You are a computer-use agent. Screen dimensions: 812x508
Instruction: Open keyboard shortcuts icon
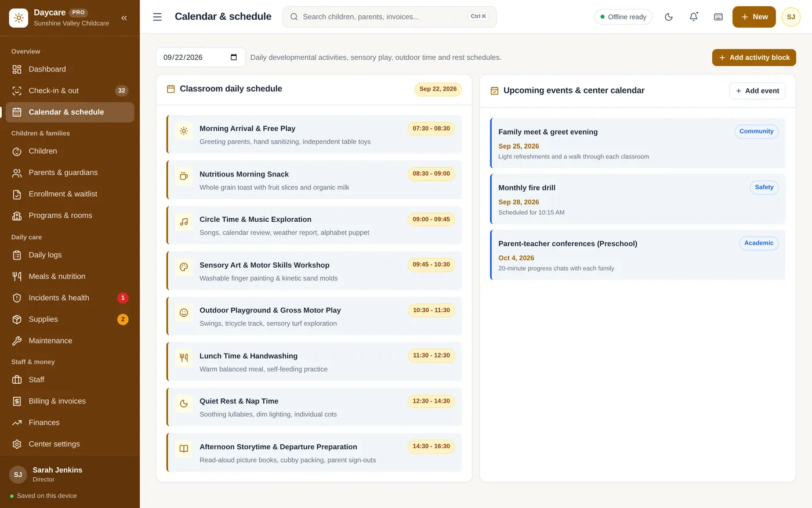[x=718, y=17]
